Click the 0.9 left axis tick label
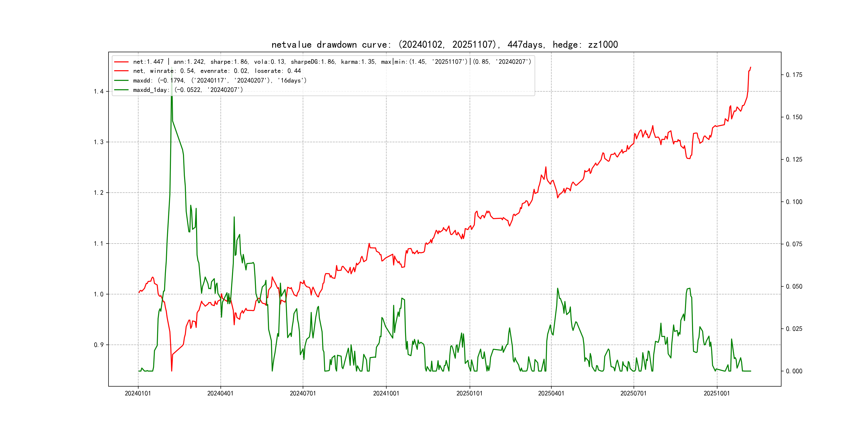The height and width of the screenshot is (434, 868). point(98,345)
